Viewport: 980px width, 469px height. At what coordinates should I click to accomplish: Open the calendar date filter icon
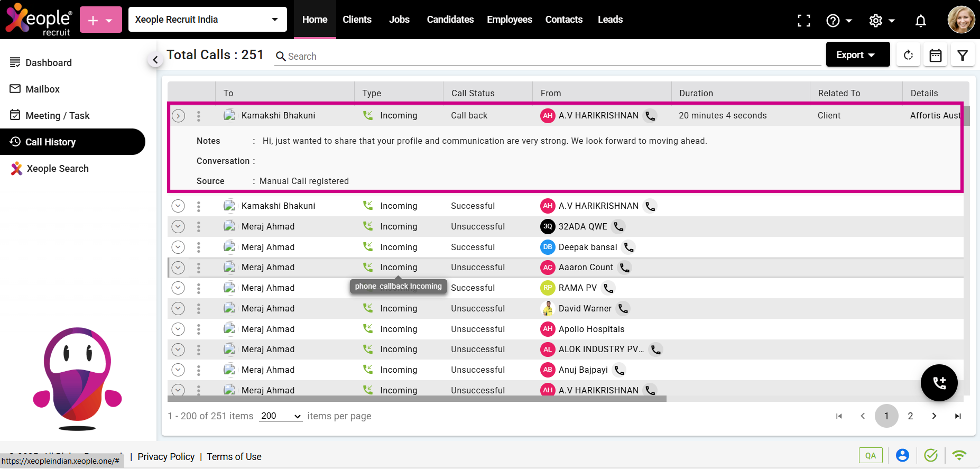[935, 55]
